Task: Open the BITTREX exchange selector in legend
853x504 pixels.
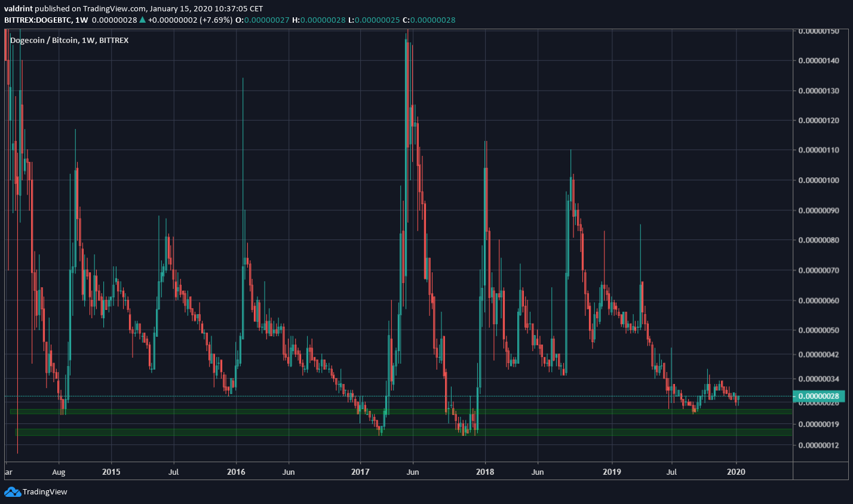Action: click(x=113, y=41)
